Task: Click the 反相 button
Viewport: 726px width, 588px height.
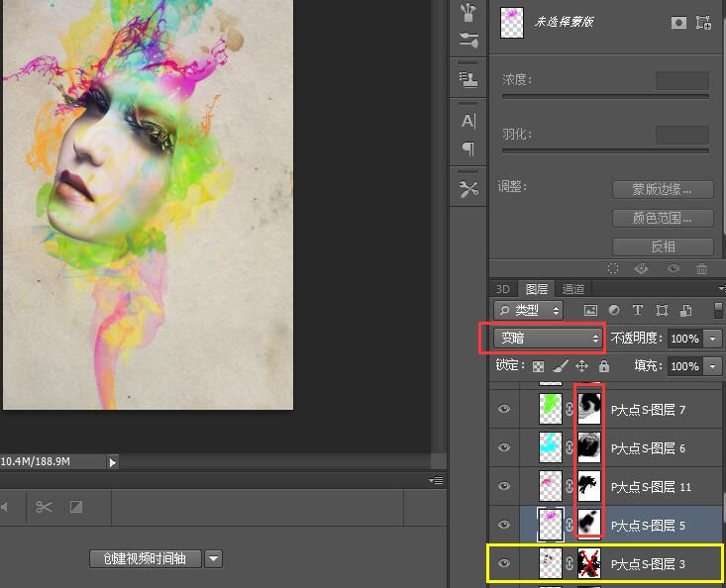Action: 663,246
